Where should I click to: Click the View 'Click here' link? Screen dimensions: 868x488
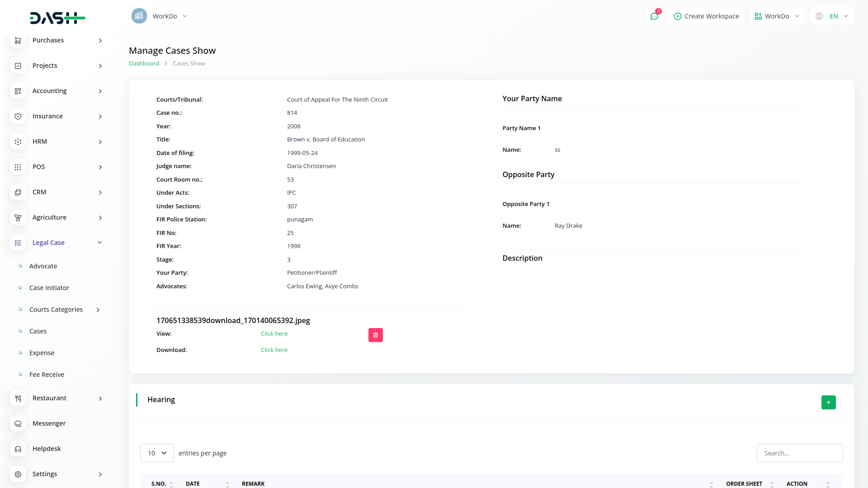[x=274, y=333]
